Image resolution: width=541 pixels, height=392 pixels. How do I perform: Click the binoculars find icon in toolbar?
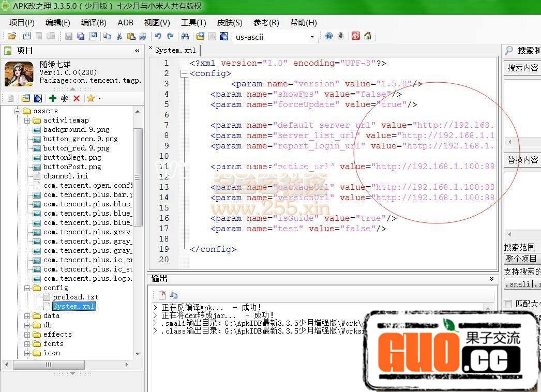185,36
